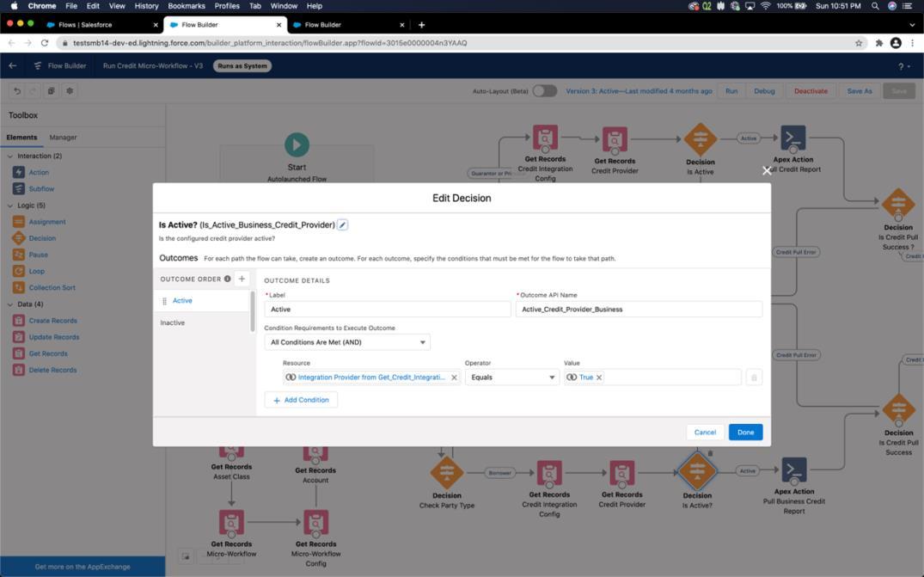Select the Subflow element icon in Toolbox
924x577 pixels.
[19, 188]
